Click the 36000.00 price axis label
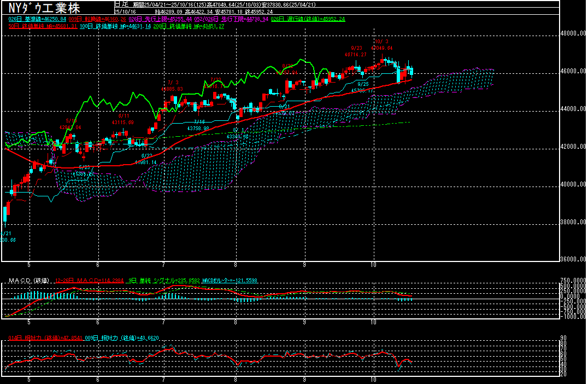 pos(574,259)
